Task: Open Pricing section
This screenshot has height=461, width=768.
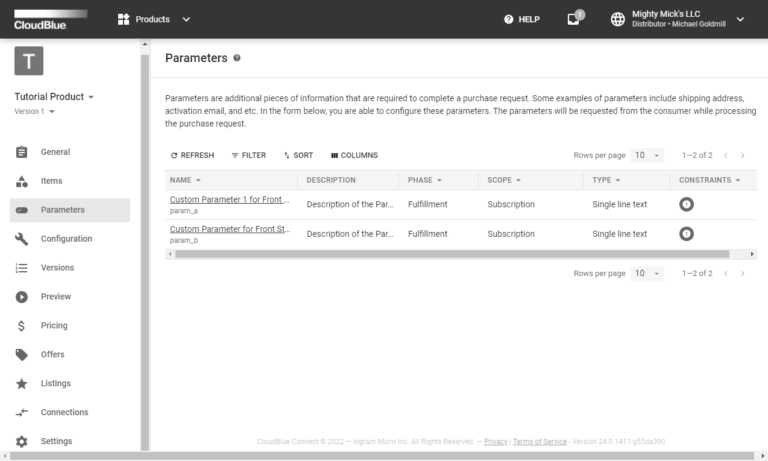Action: pyautogui.click(x=54, y=325)
